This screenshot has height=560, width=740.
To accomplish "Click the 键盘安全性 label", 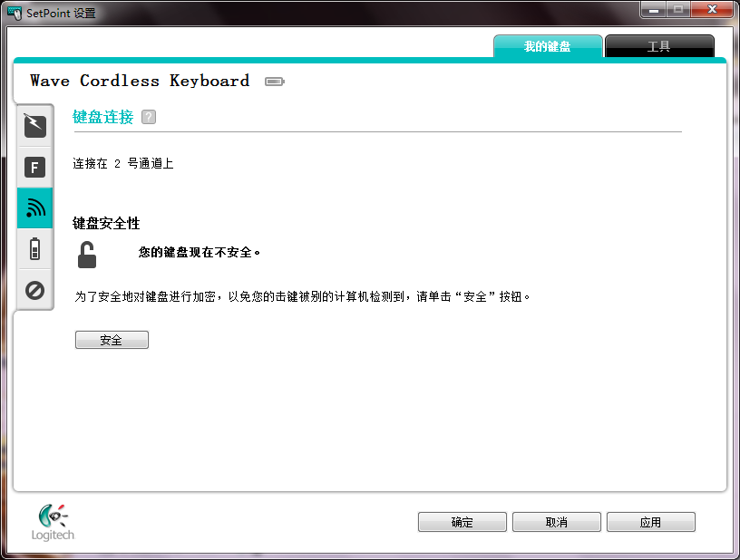I will pos(106,224).
